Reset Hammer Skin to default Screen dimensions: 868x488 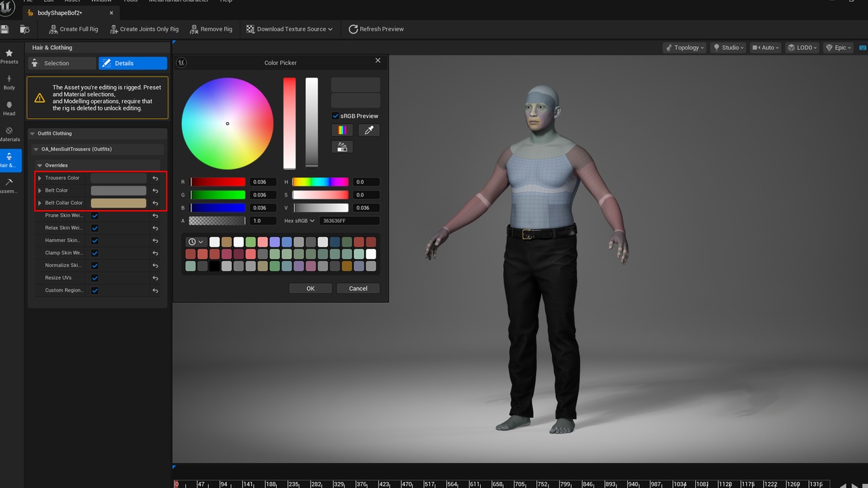click(x=155, y=241)
